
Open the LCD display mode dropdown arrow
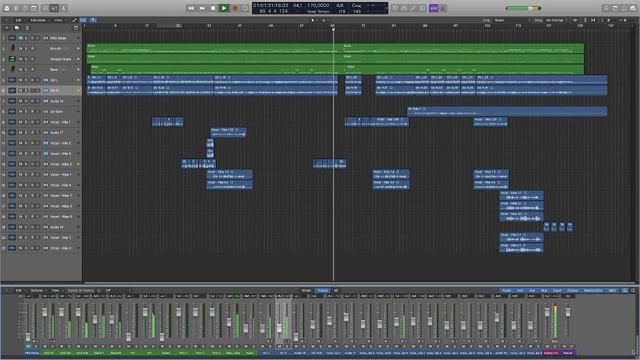point(386,8)
